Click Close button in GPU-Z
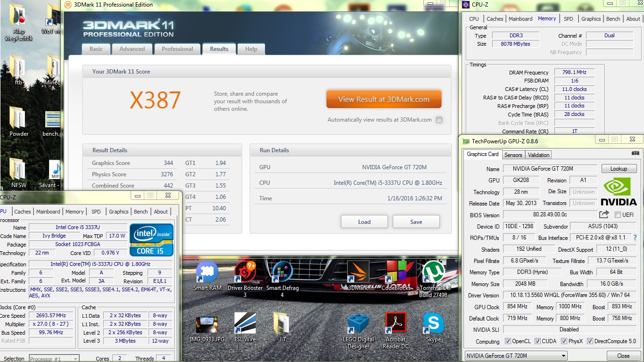Viewport: 644px width, 362px height. pyautogui.click(x=623, y=356)
